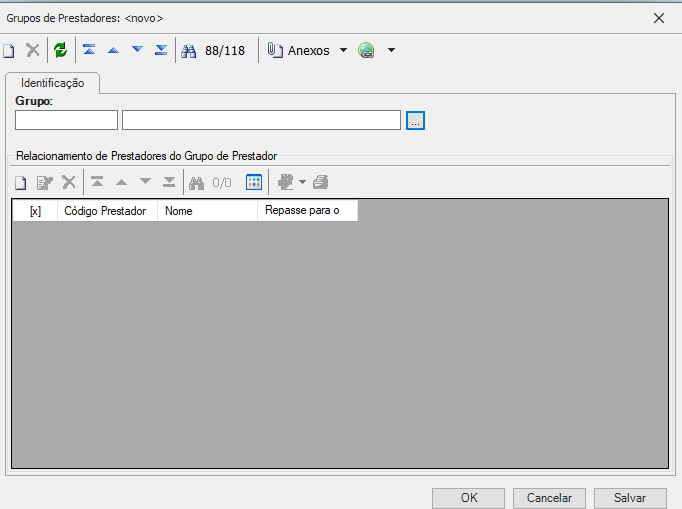Click the new record icon in top toolbar
Viewport: 682px width, 509px height.
[9, 50]
